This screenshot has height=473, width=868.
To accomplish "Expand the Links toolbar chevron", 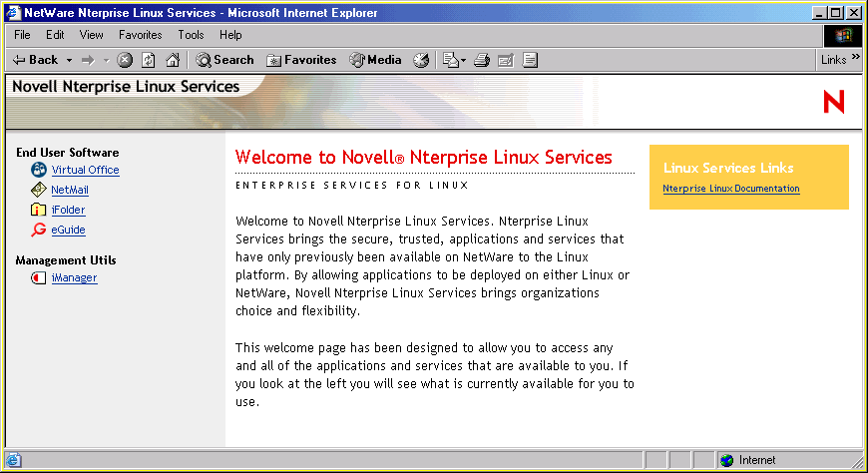I will click(x=856, y=57).
